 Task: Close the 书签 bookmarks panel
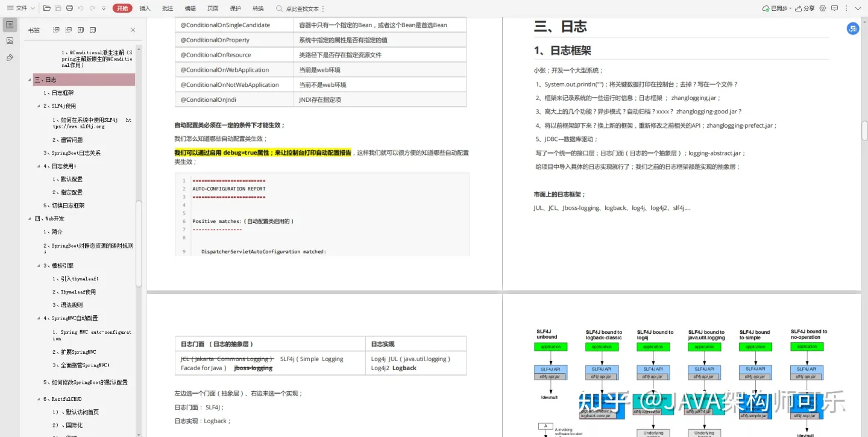[133, 30]
